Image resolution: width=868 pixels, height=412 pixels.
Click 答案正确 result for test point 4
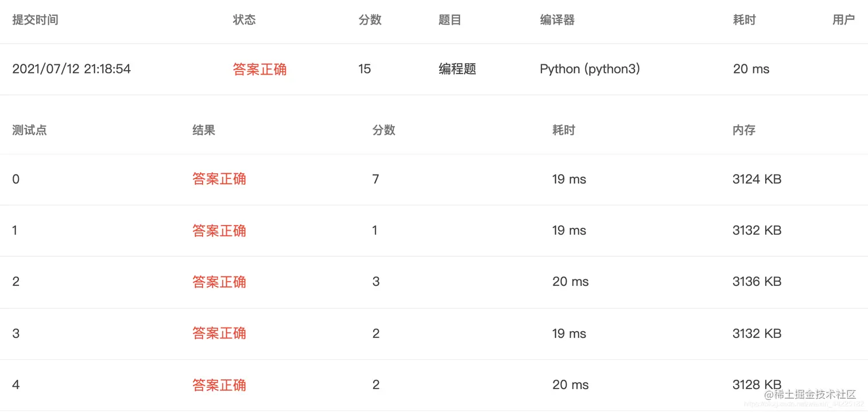[219, 385]
